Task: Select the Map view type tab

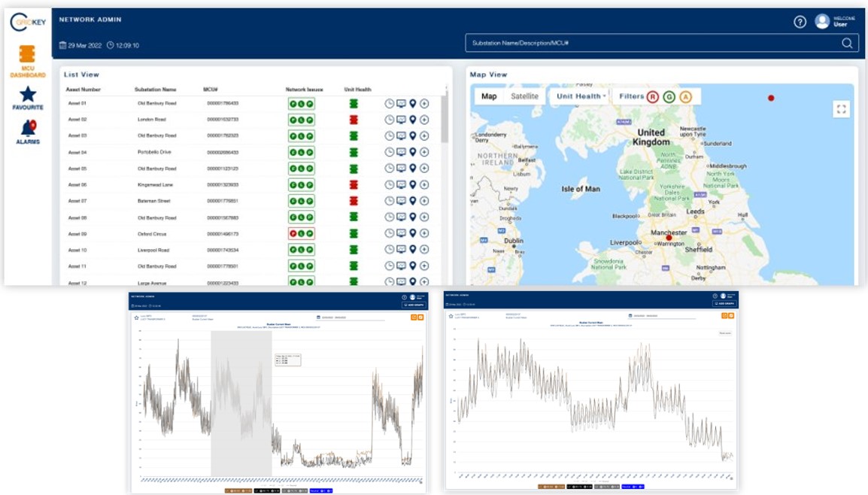Action: (x=489, y=96)
